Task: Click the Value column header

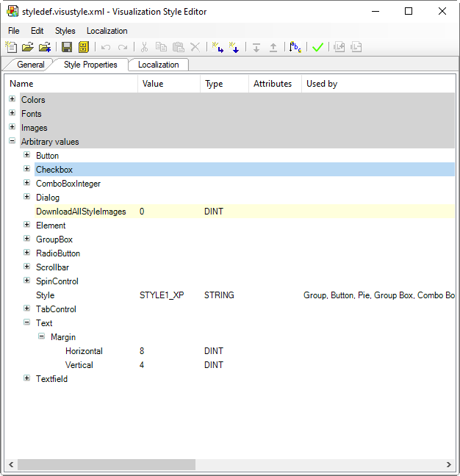Action: [168, 84]
